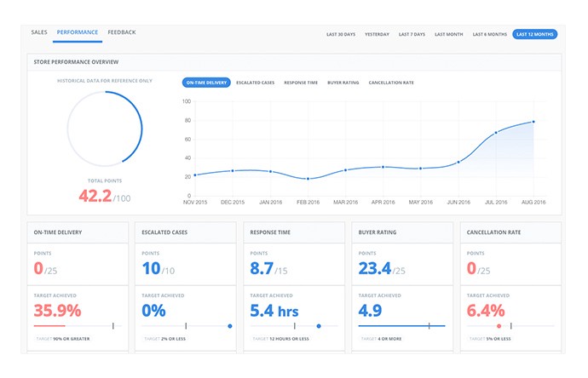Click the 4.9 buyer rating value
This screenshot has width=588, height=378.
click(x=370, y=311)
